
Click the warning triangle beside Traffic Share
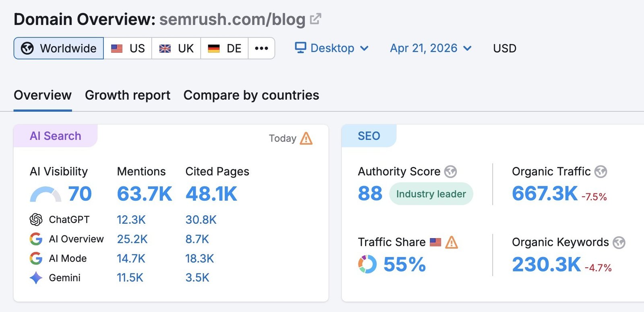point(452,242)
